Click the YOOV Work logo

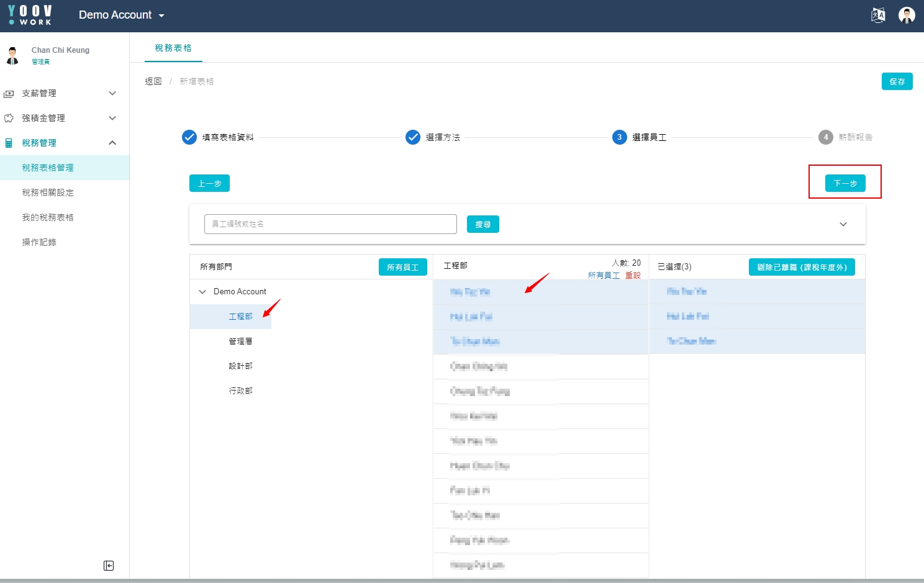pos(30,15)
